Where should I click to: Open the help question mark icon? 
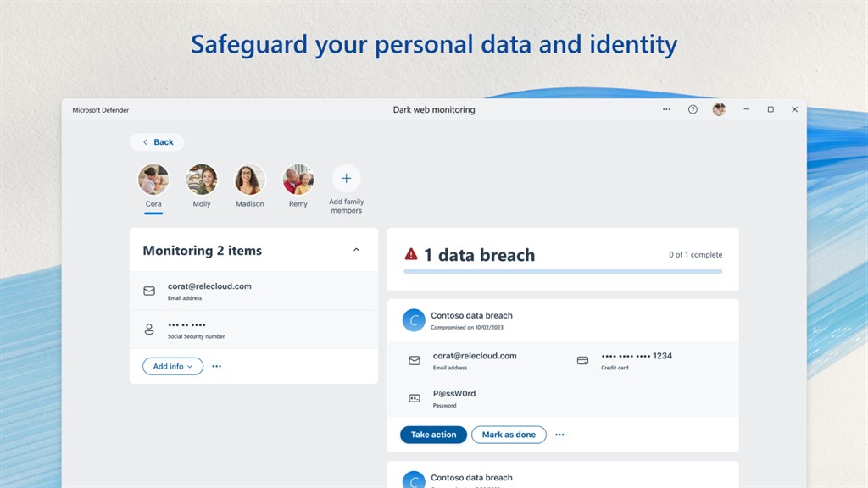click(x=693, y=109)
